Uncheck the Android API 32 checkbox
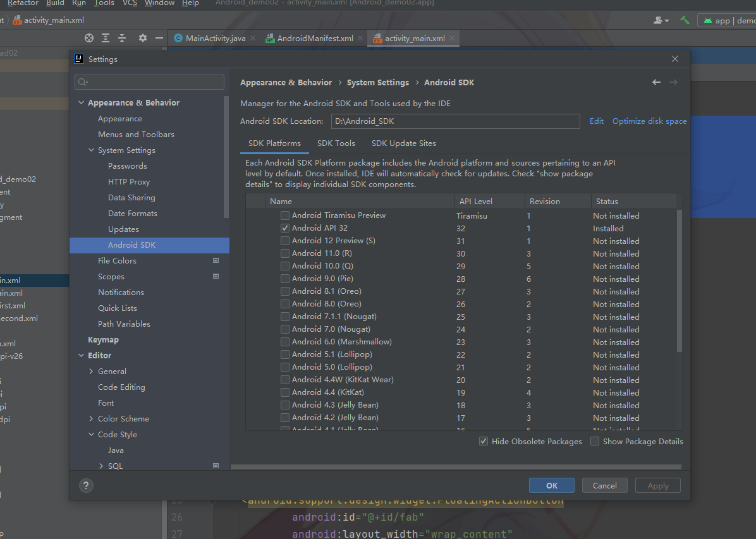756x539 pixels. tap(285, 228)
